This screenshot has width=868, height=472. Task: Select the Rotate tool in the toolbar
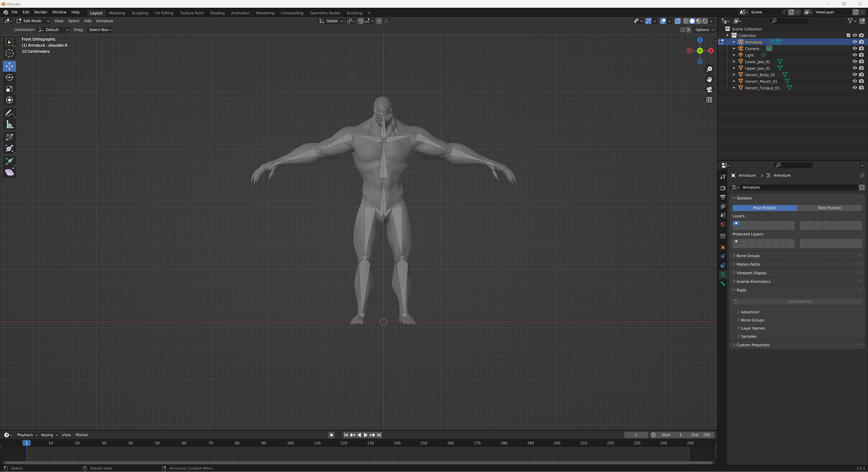point(9,77)
